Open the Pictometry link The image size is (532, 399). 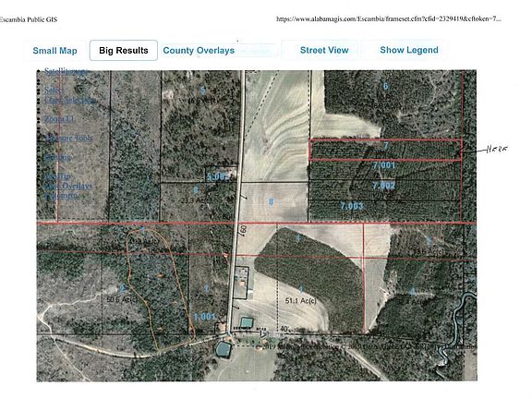pos(62,196)
